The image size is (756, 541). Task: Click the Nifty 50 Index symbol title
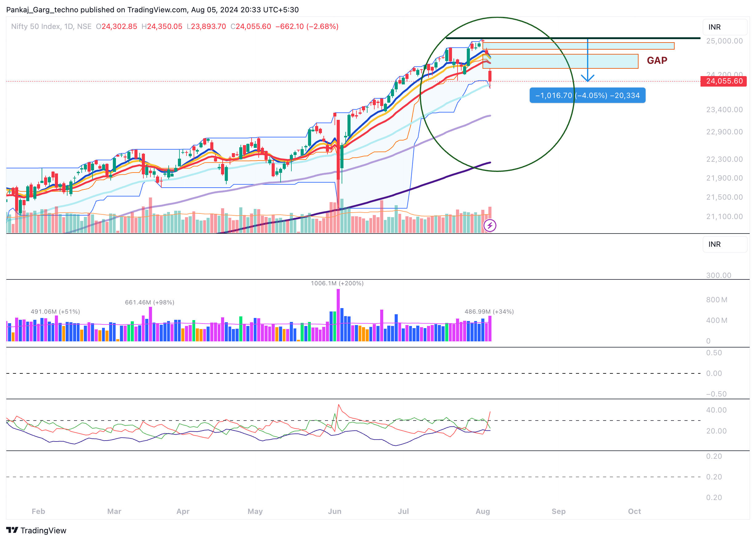click(x=36, y=26)
